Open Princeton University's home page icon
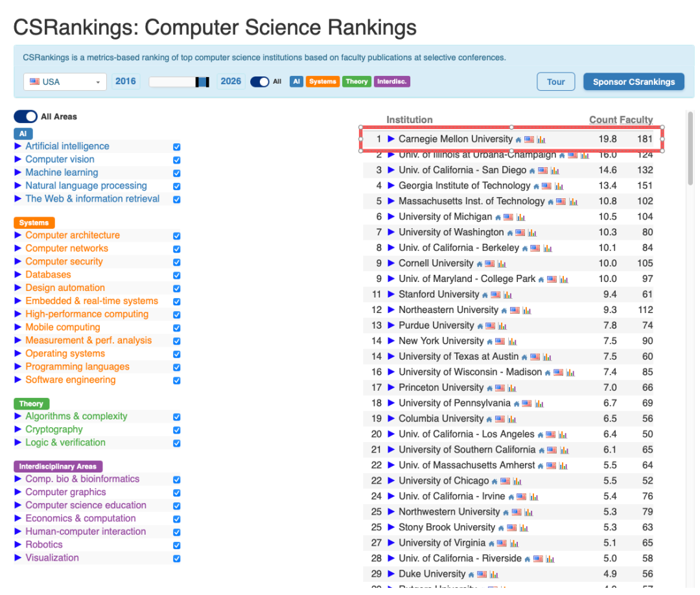700x595 pixels. [489, 388]
